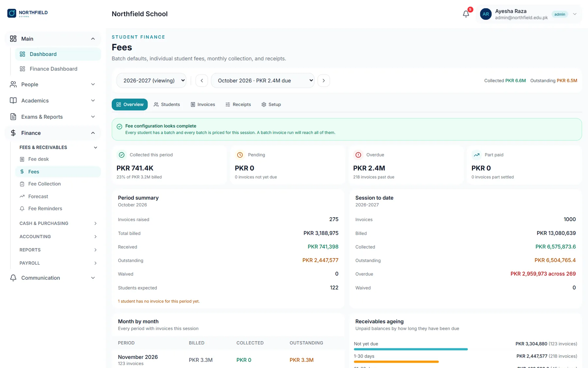588x368 pixels.
Task: Open Fee desk in the sidebar
Action: click(x=58, y=159)
